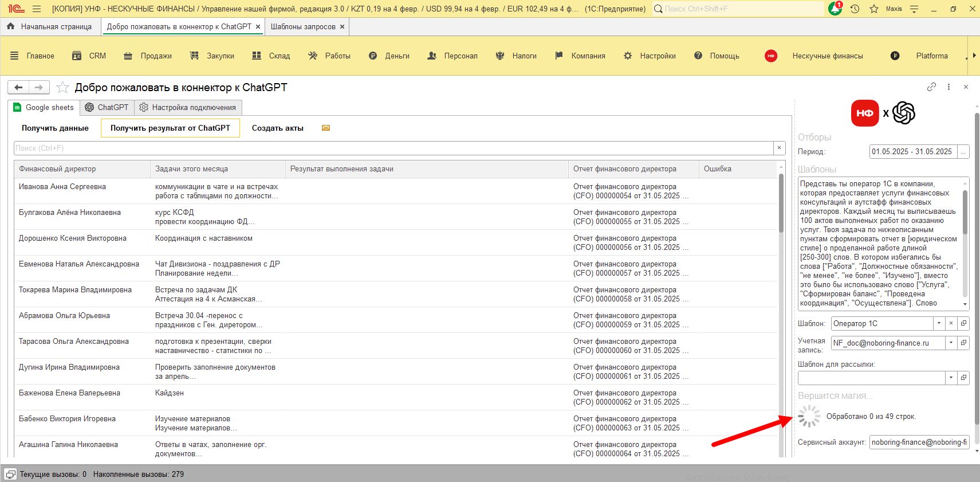Switch to the ChatGPT tab

[107, 107]
